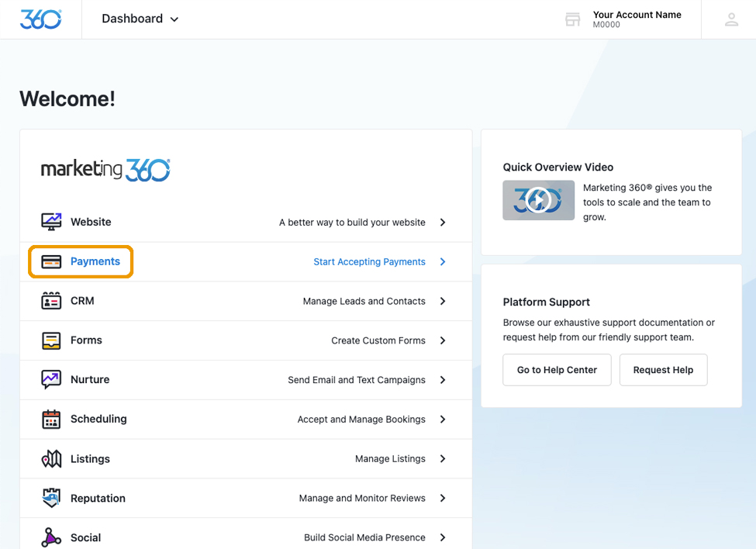Play the Quick Overview Video thumbnail
The width and height of the screenshot is (756, 549).
(x=538, y=200)
